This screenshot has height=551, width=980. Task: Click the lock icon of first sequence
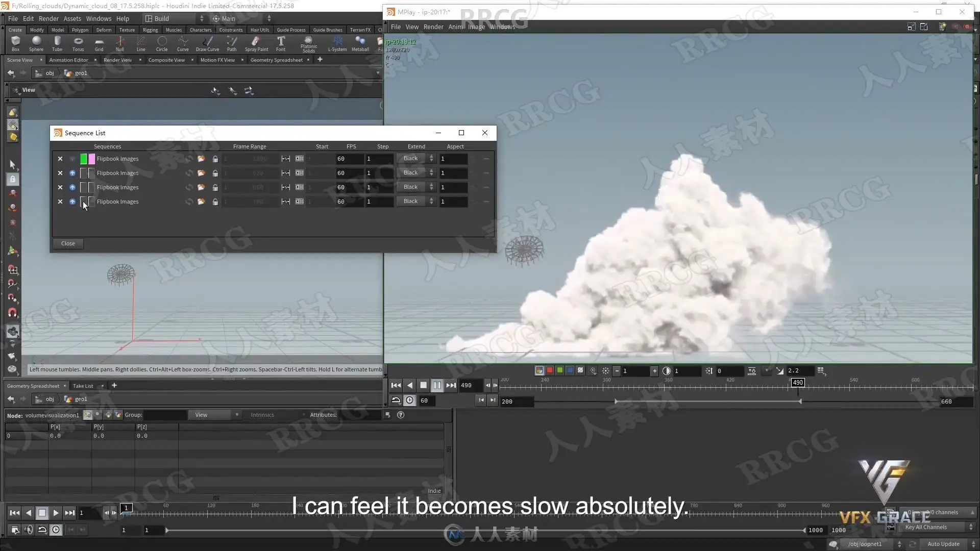tap(215, 159)
